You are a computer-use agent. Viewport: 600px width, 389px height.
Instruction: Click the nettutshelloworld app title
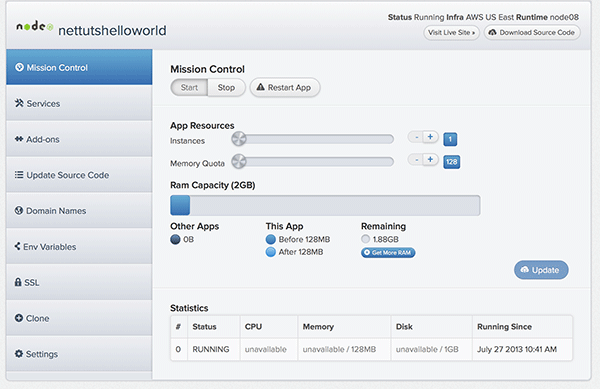point(112,31)
